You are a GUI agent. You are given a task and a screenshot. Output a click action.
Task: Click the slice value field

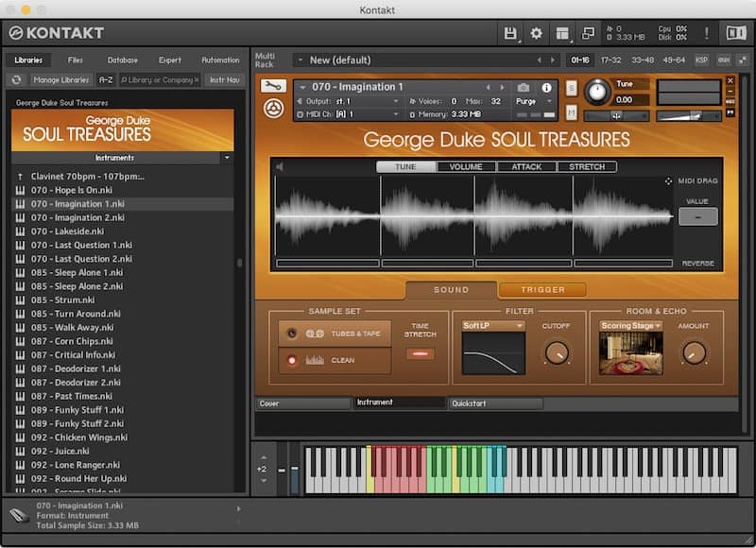[x=697, y=217]
